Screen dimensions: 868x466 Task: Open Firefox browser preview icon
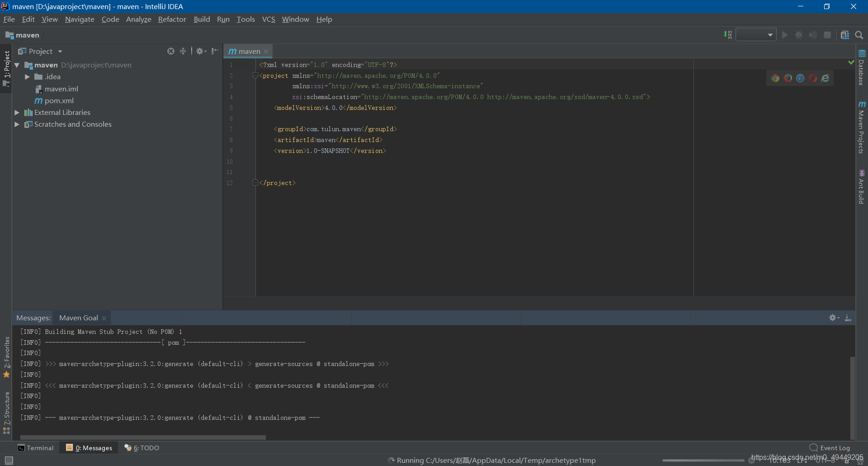[x=788, y=78]
